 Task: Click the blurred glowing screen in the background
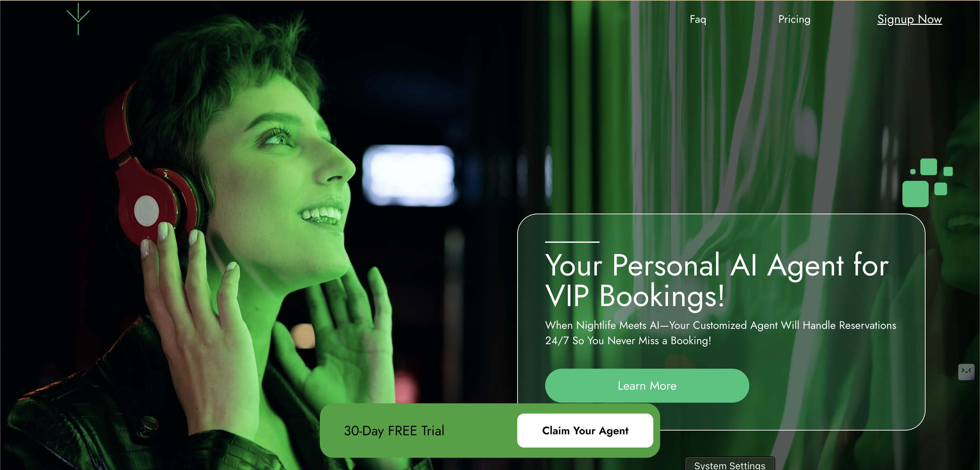[409, 175]
